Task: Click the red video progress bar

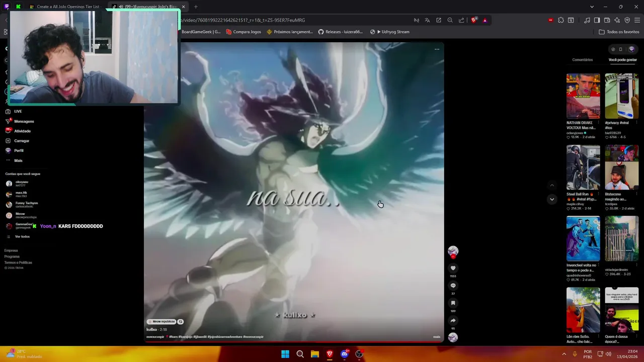Action: coord(294,342)
